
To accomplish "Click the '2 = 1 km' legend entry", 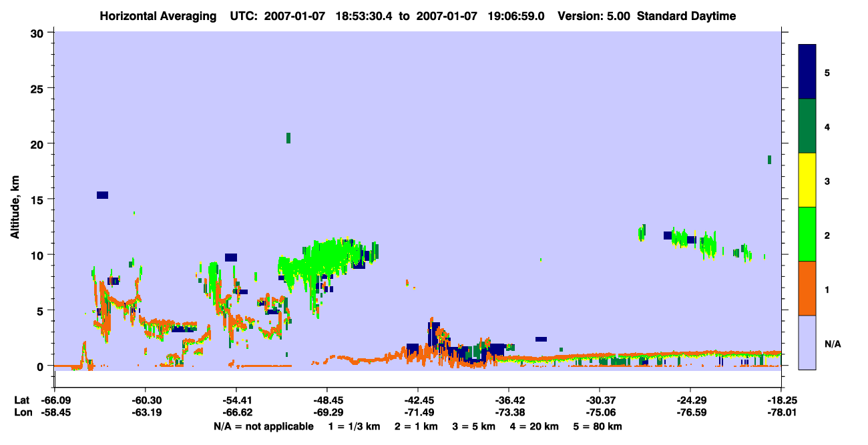I will coord(417,426).
